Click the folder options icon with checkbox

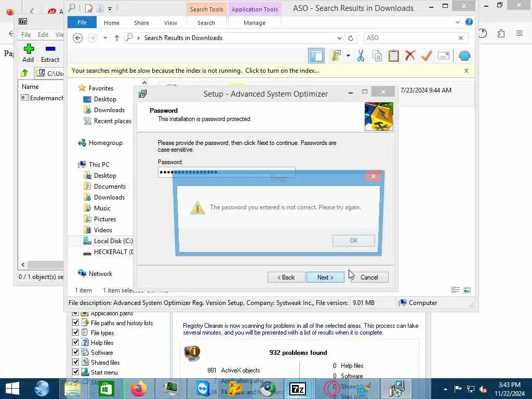(336, 56)
